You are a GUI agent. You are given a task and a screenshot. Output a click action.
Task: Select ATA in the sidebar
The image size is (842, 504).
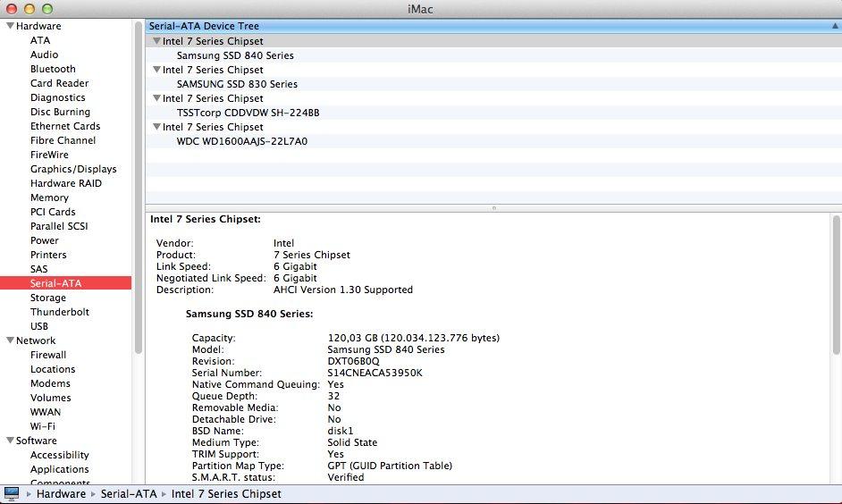40,40
